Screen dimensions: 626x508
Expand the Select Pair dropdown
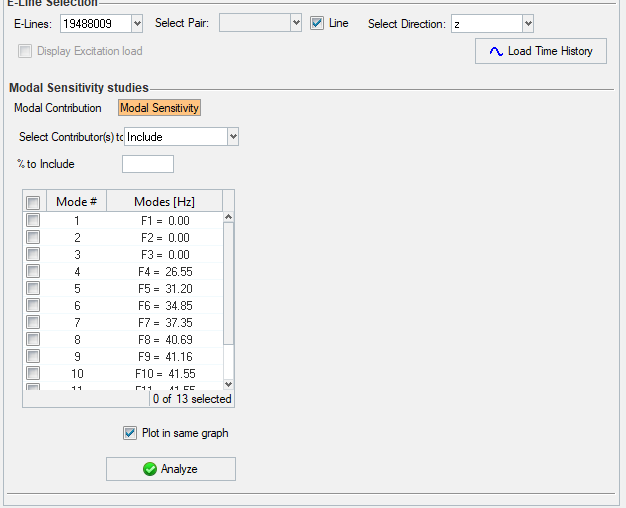click(x=295, y=23)
